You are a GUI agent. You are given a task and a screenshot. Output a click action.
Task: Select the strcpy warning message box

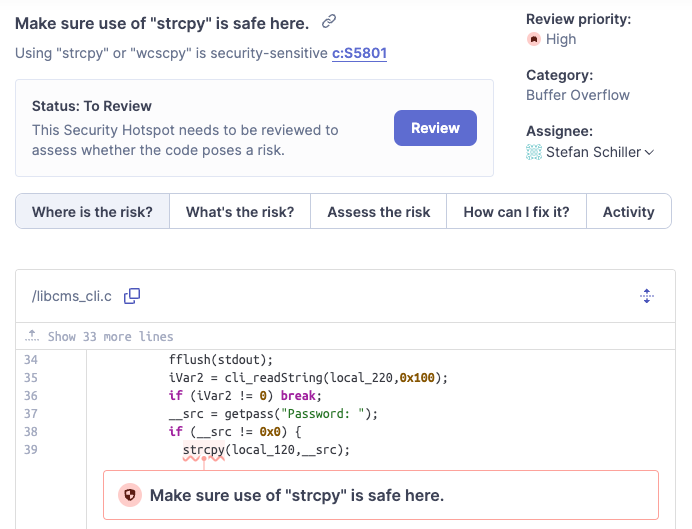(x=380, y=495)
